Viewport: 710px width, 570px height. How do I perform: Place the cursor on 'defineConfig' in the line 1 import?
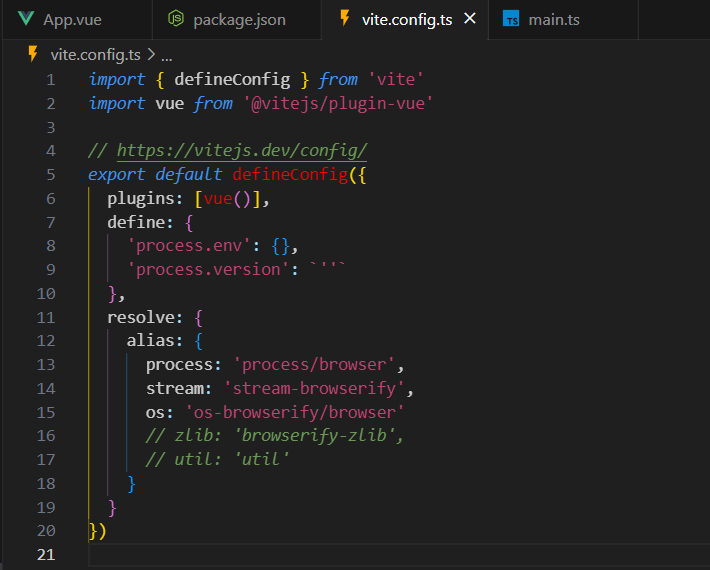coord(232,80)
